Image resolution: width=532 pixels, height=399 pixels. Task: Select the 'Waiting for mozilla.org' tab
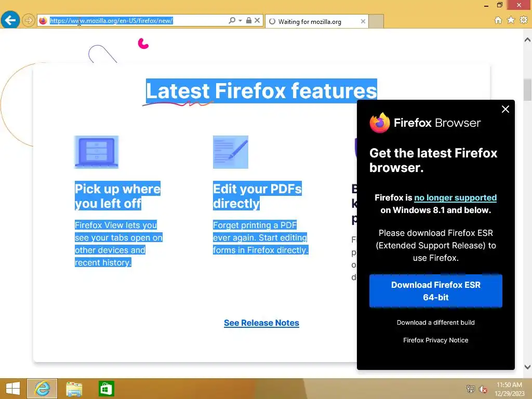coord(316,21)
